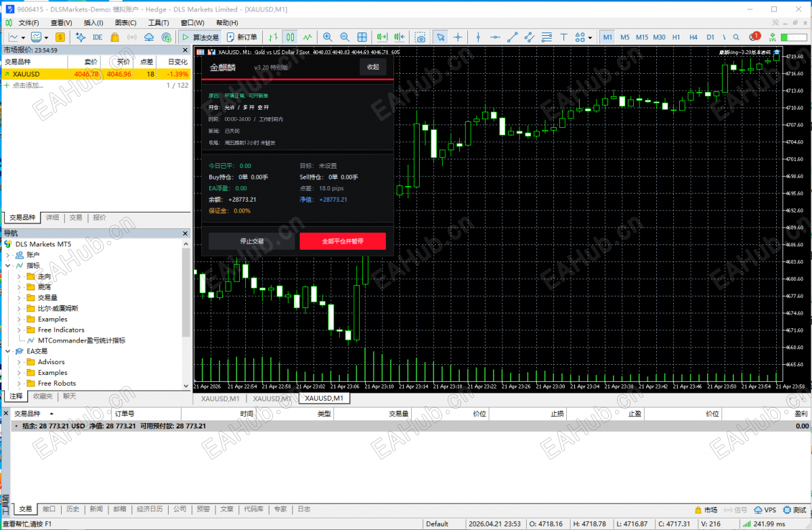Open the toolbar search magnifier
812x530 pixels.
(x=736, y=37)
